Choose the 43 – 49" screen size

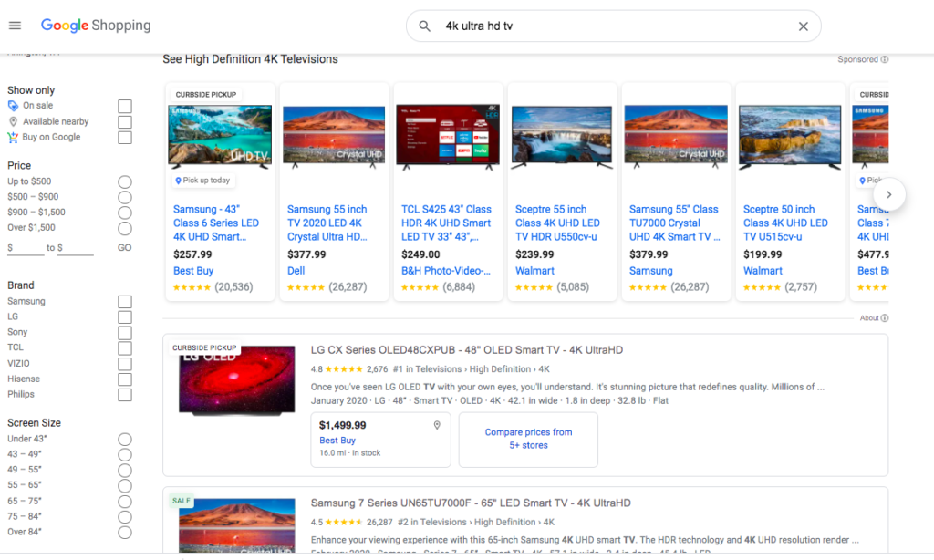[x=124, y=455]
